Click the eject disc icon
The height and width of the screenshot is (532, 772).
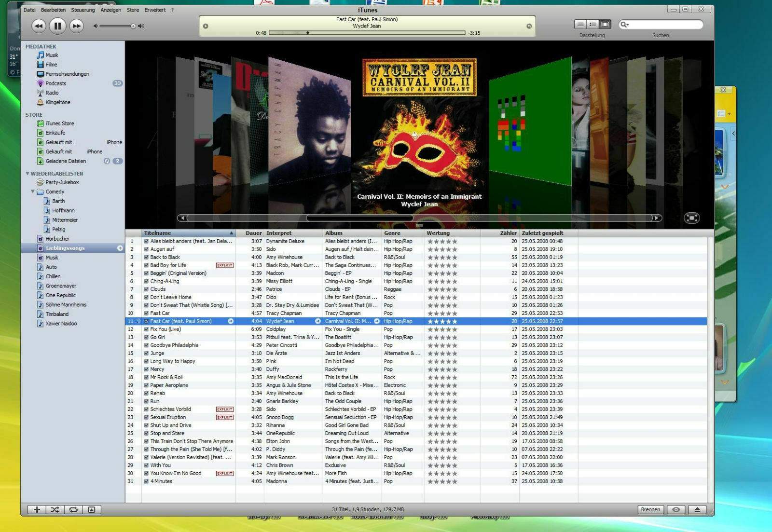tap(697, 509)
